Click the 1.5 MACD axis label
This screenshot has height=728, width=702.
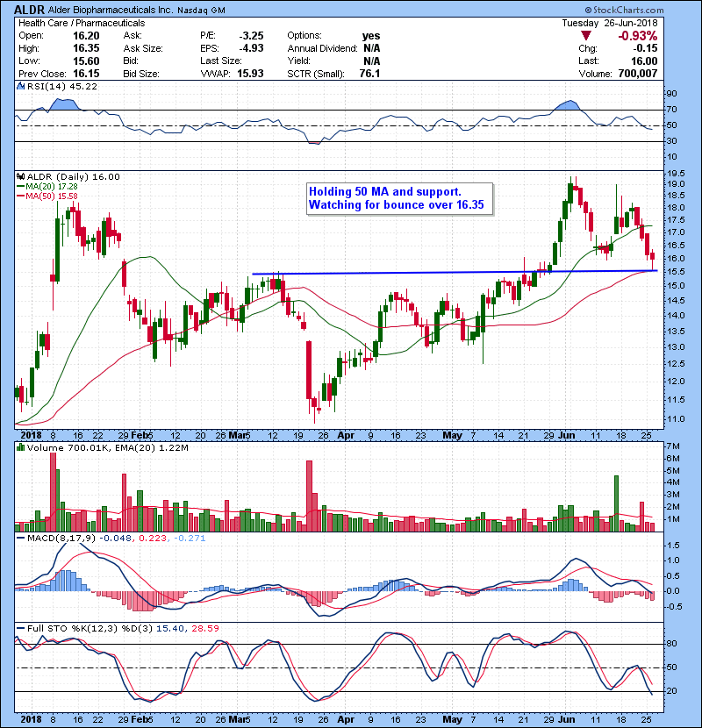click(x=673, y=546)
